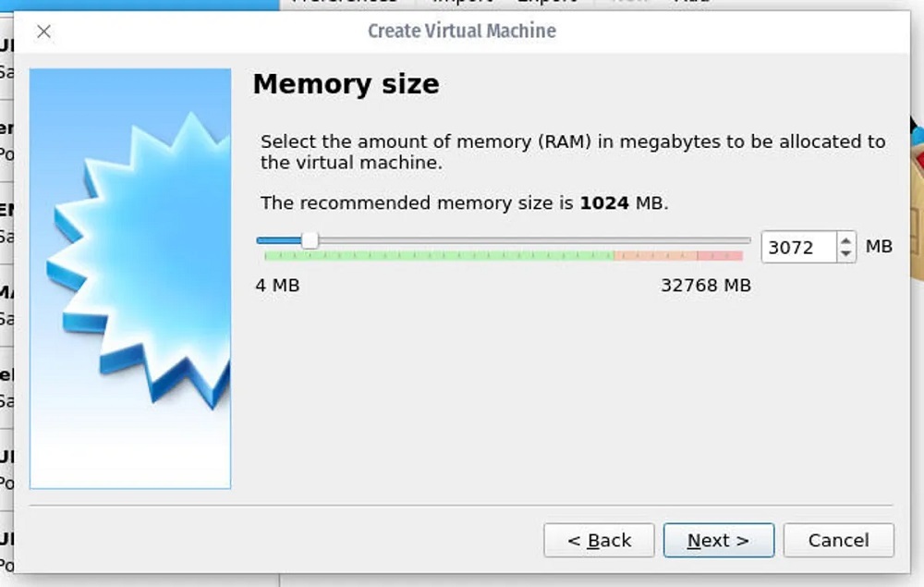Go back with the Back button

click(599, 541)
